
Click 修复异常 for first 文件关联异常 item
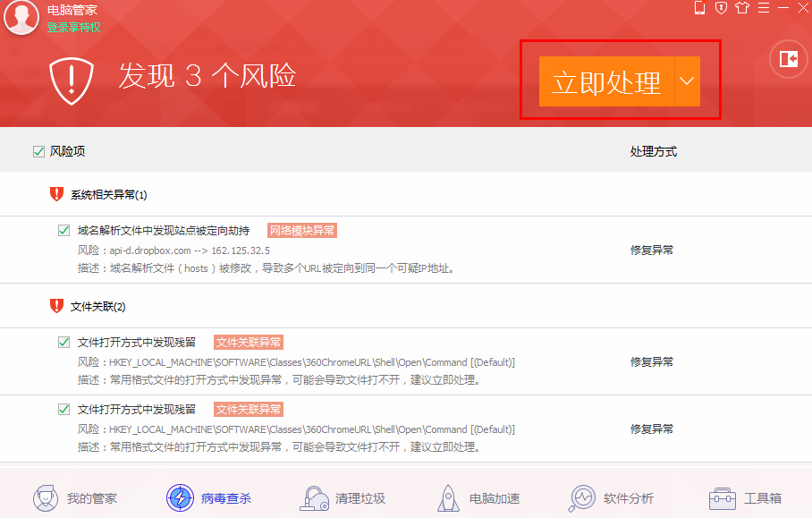(651, 362)
